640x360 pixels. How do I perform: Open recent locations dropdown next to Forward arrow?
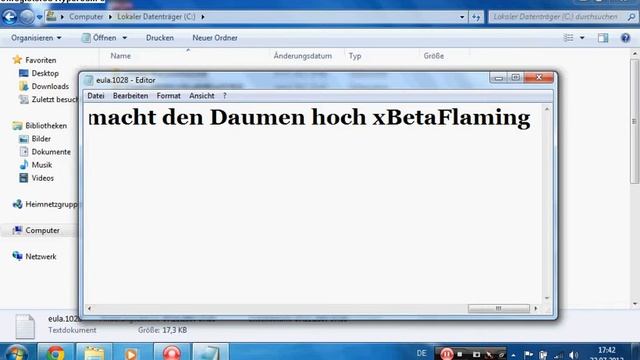point(39,17)
